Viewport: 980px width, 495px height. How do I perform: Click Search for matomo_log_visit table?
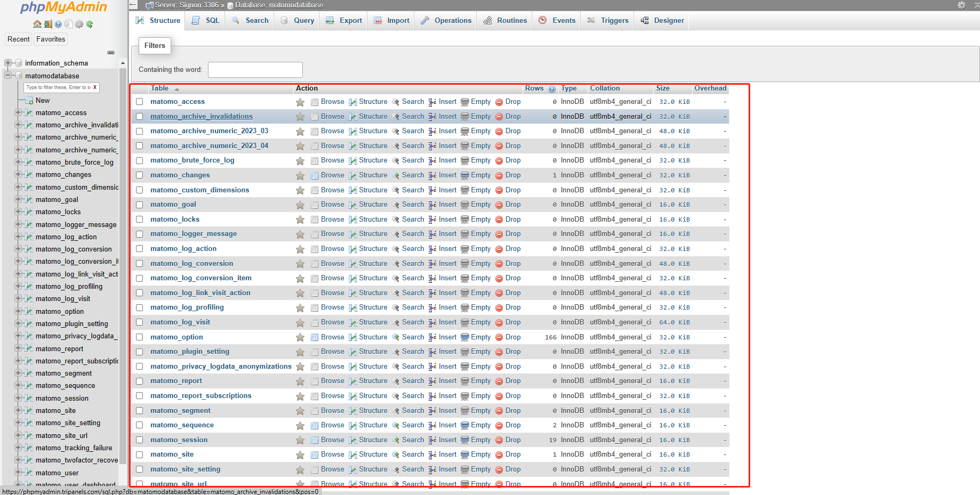tap(408, 322)
